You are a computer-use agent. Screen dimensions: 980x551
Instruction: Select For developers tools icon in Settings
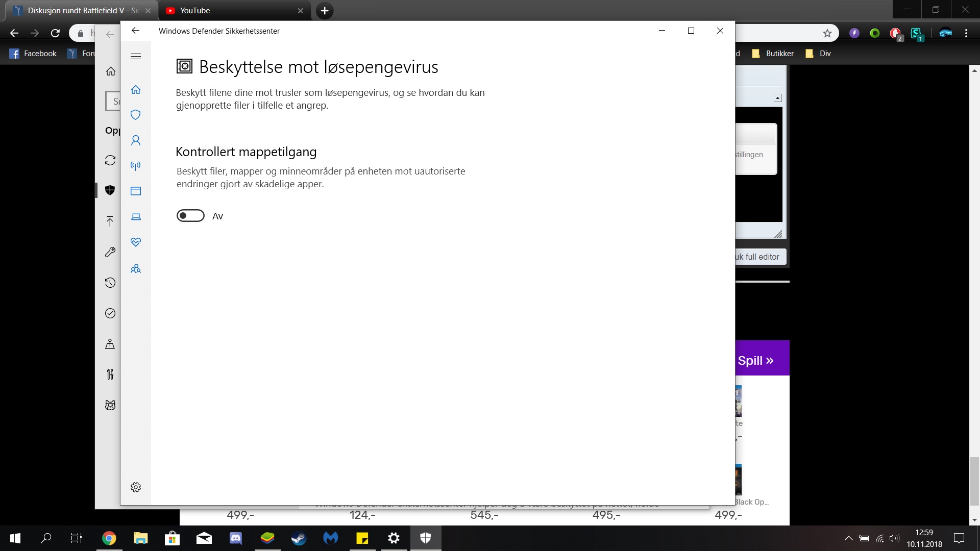tap(110, 374)
